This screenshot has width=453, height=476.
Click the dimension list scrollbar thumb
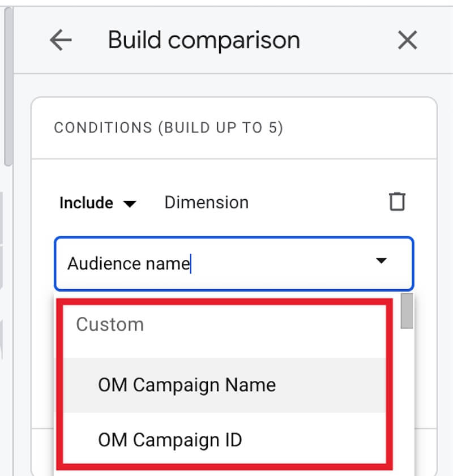(x=407, y=311)
